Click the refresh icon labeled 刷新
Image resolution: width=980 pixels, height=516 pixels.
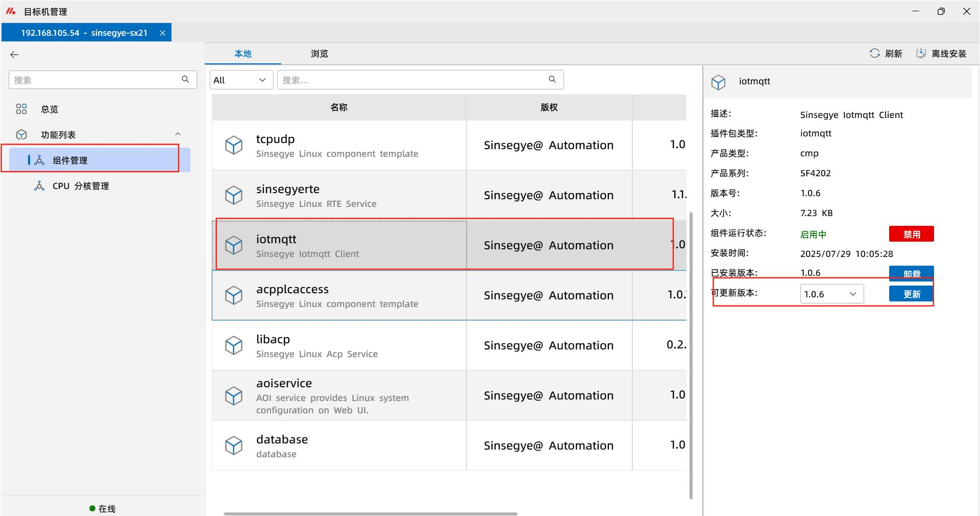click(x=874, y=54)
